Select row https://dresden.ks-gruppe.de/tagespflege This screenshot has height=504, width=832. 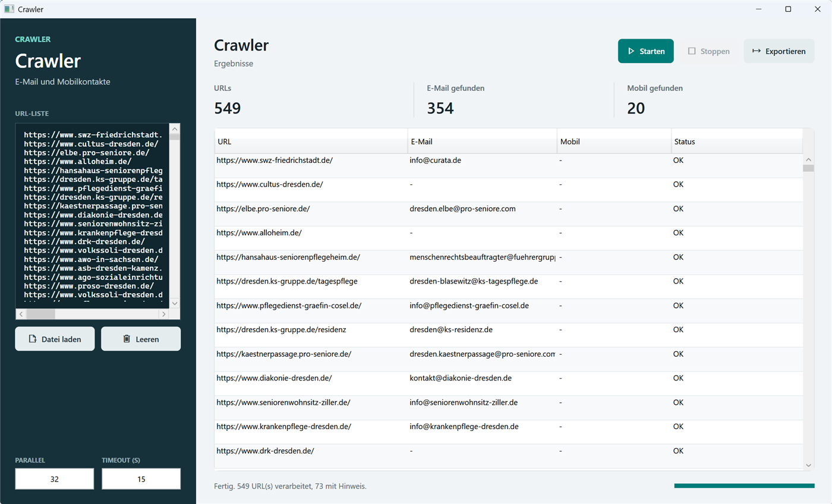508,287
